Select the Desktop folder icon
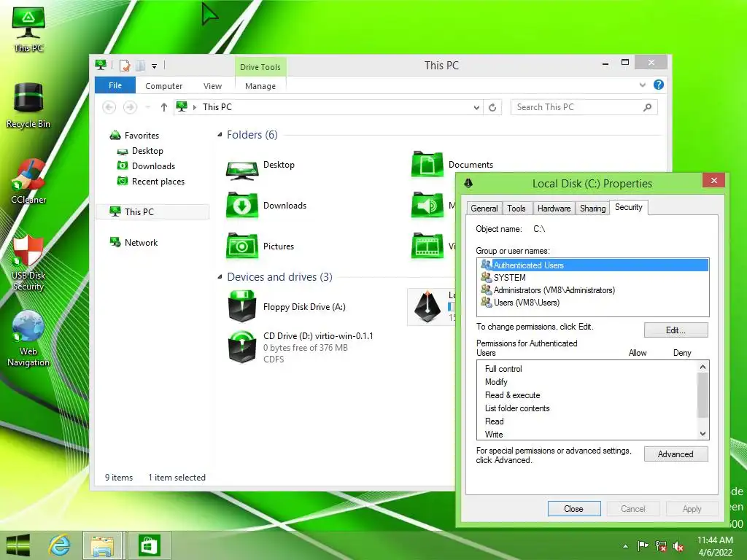Viewport: 747px width, 560px height. (242, 168)
